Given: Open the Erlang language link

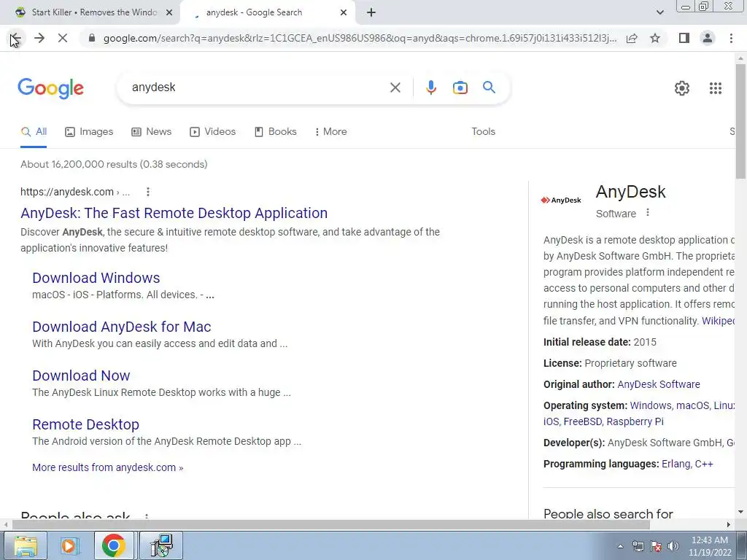Looking at the screenshot, I should pyautogui.click(x=675, y=464).
